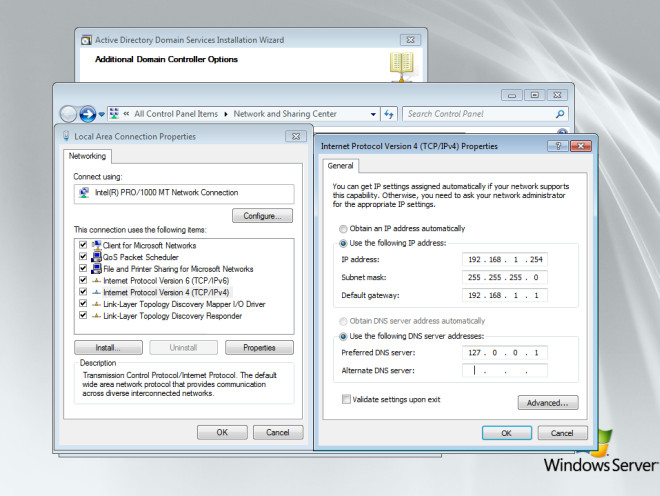The width and height of the screenshot is (660, 496).
Task: Uncheck File and Printer Sharing for Microsoft Networks
Action: pyautogui.click(x=83, y=268)
